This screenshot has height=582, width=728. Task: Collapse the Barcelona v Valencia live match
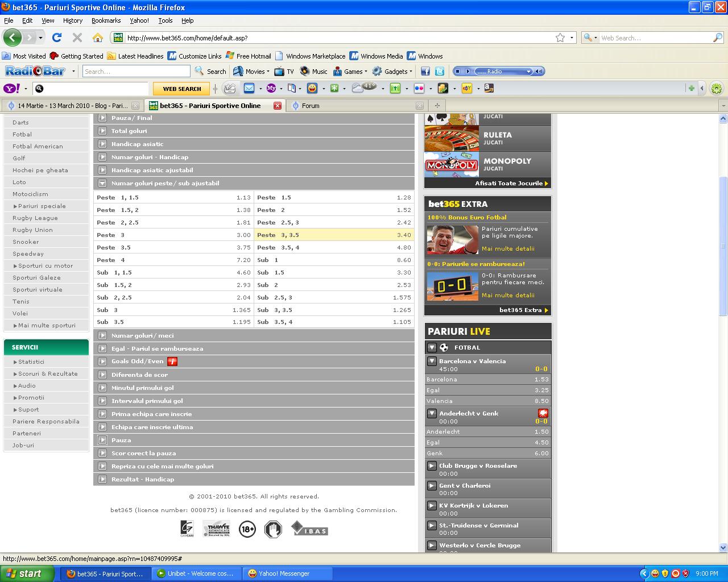coord(432,361)
